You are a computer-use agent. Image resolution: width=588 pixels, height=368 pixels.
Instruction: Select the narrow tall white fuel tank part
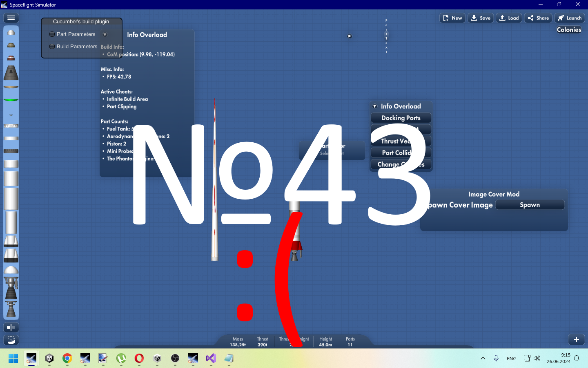tap(11, 223)
